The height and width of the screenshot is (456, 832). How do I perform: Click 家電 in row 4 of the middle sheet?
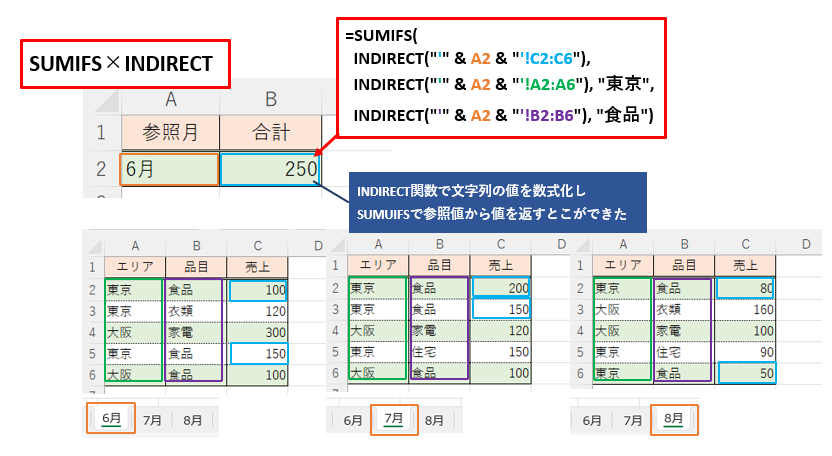click(439, 331)
